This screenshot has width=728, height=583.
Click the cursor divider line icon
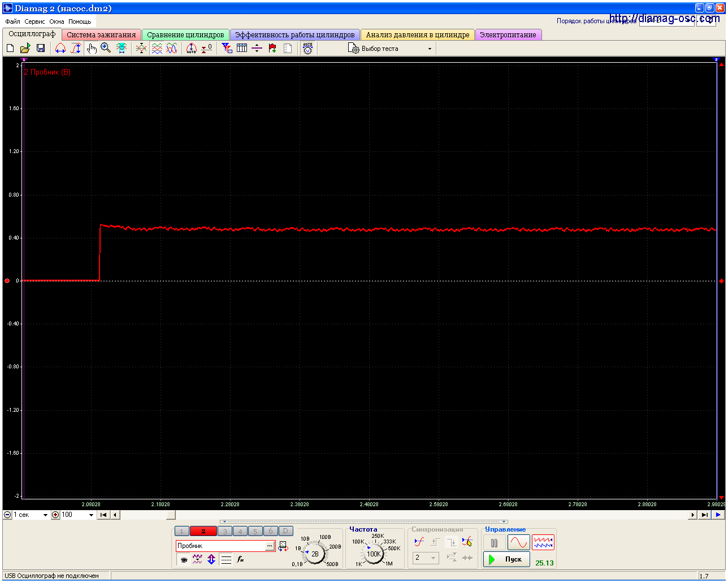pyautogui.click(x=257, y=49)
